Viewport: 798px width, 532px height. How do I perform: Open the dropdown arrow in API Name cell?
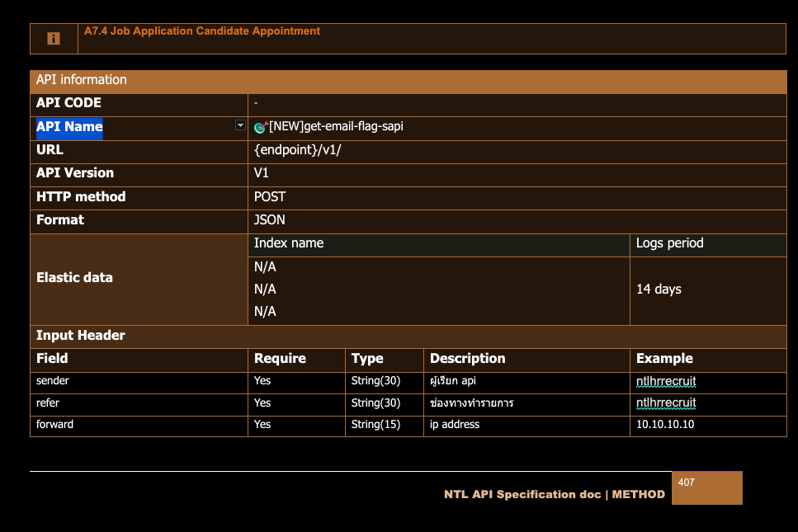(x=240, y=125)
